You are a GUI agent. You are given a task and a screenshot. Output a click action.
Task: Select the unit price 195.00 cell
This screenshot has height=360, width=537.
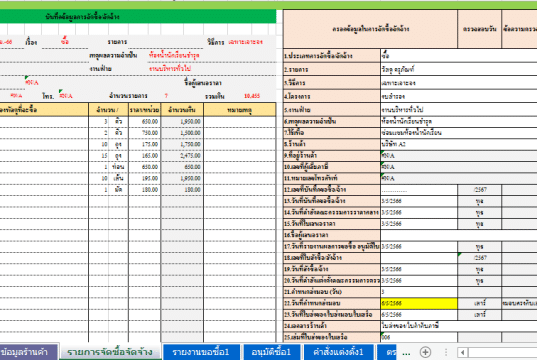point(144,178)
